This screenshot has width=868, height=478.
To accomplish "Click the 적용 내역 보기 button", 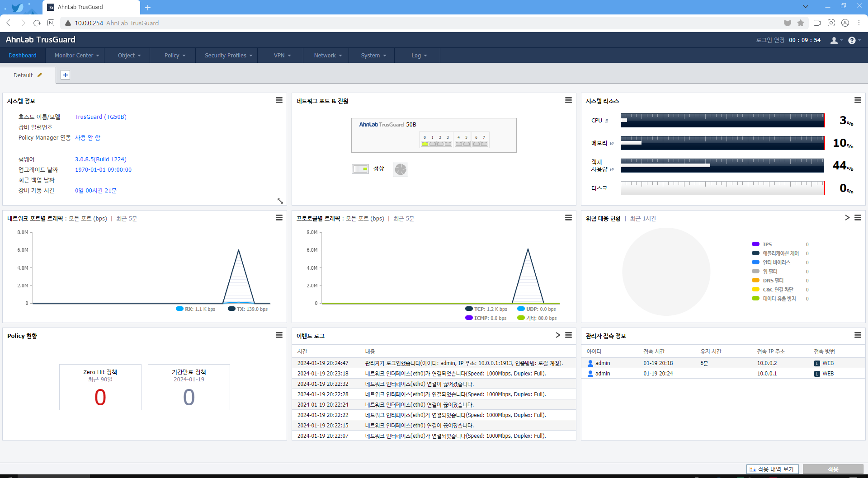I will 773,469.
